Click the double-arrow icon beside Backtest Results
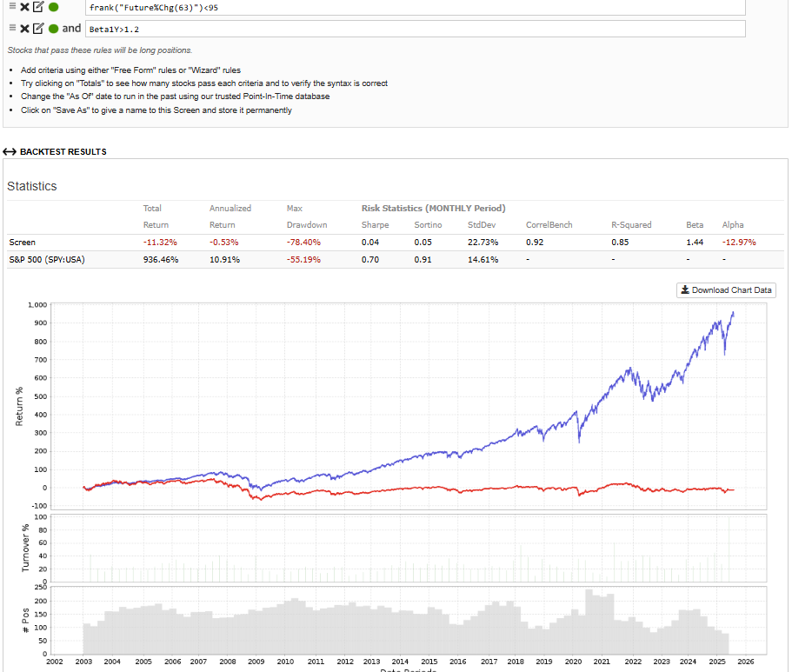Image resolution: width=792 pixels, height=672 pixels. click(x=10, y=152)
